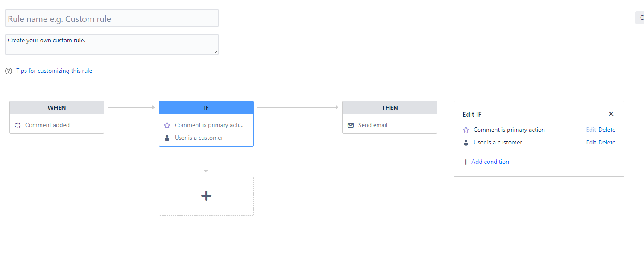This screenshot has height=262, width=644.
Task: Click Edit next to User is a customer
Action: tap(591, 142)
